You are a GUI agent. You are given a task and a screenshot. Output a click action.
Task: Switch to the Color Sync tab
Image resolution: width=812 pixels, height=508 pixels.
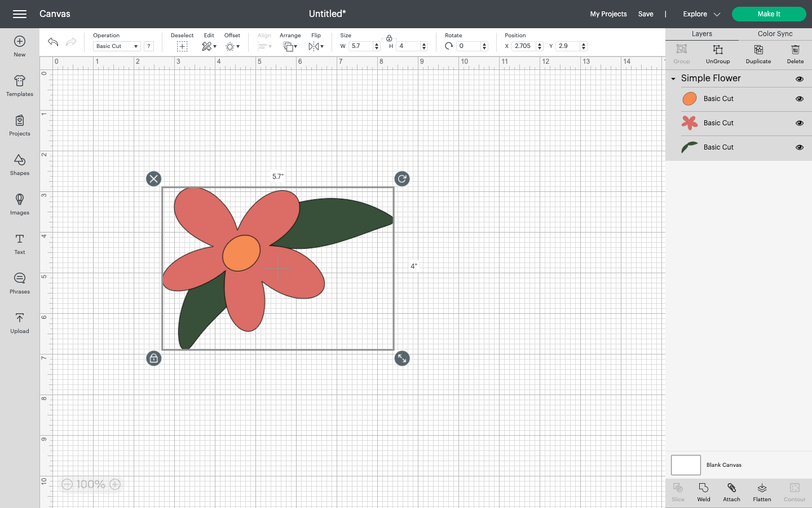[x=774, y=34]
